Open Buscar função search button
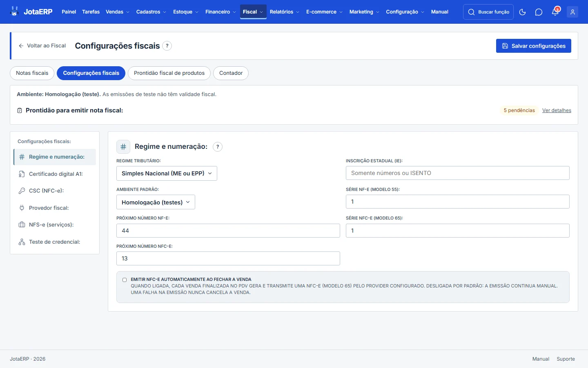Image resolution: width=588 pixels, height=368 pixels. click(488, 12)
